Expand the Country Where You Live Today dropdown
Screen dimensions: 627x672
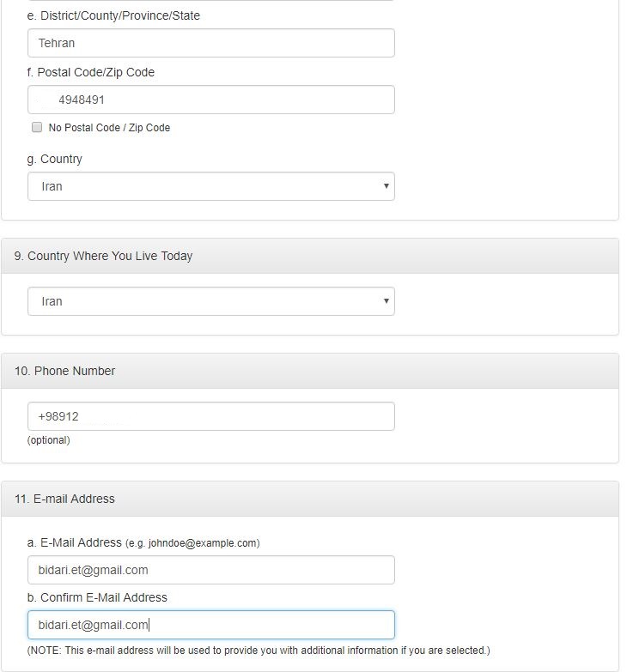pos(210,301)
